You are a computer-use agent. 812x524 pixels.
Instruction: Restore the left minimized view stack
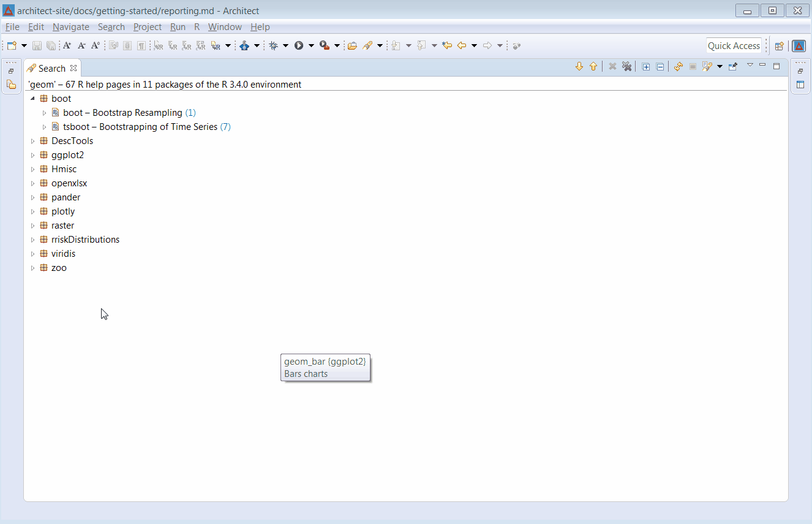[x=11, y=71]
